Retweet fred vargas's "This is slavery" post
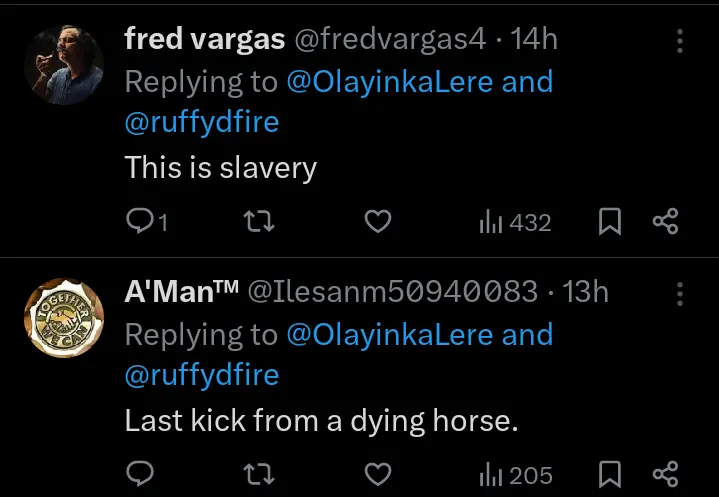The image size is (719, 497). (x=260, y=222)
